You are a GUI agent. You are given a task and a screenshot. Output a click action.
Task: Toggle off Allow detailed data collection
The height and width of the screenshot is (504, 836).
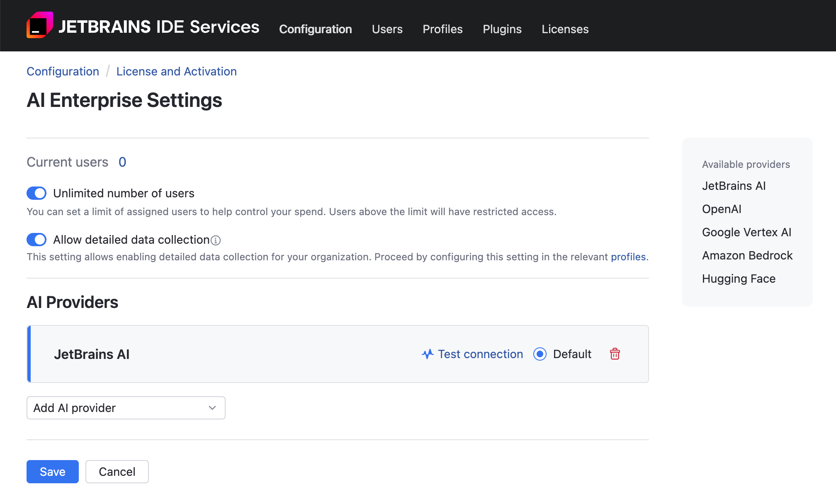36,240
